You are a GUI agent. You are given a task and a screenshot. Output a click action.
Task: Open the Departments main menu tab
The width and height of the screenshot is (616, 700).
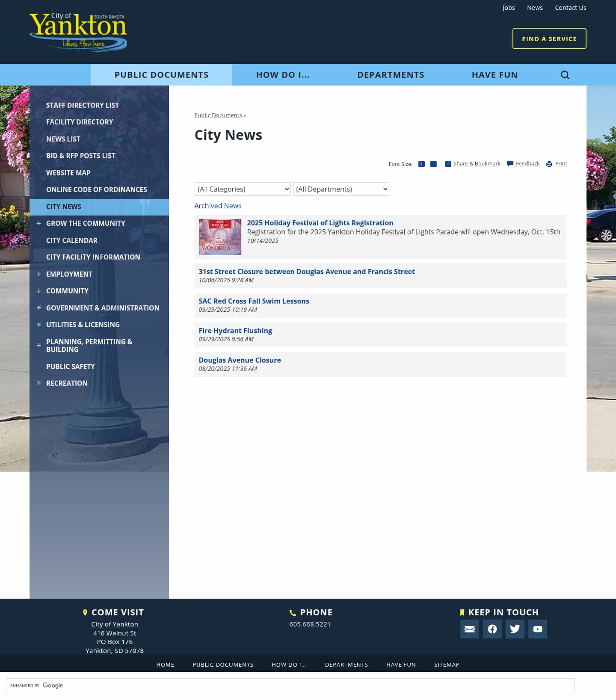pos(391,75)
